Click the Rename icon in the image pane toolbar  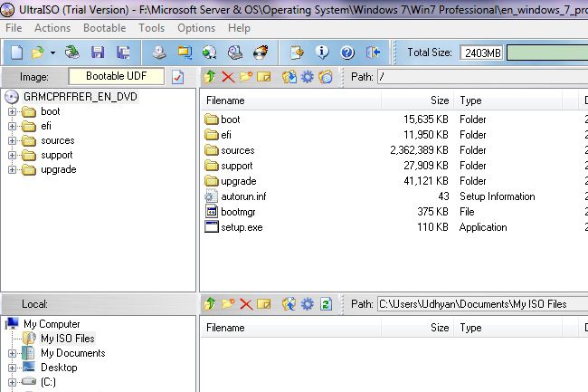[x=264, y=77]
